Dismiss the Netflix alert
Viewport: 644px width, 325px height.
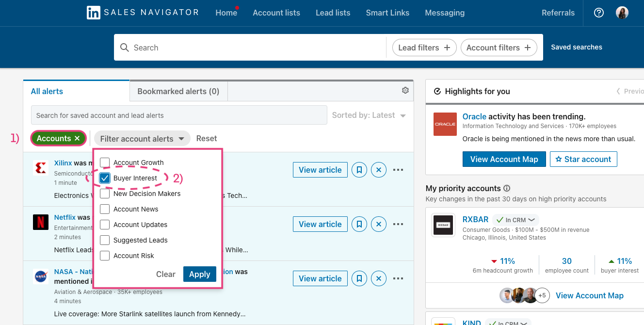(379, 224)
